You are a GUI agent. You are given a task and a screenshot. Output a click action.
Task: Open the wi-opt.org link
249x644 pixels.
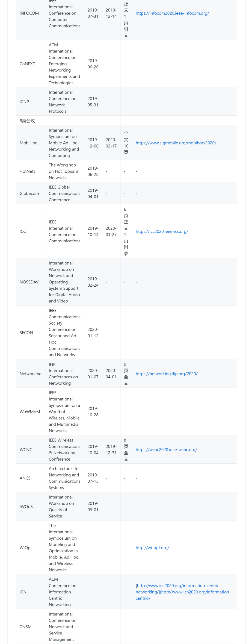point(152,547)
